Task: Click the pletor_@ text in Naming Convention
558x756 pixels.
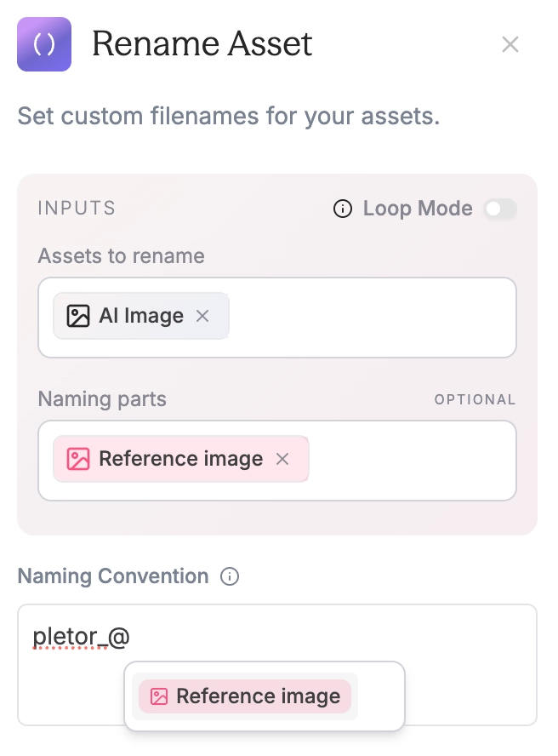Action: pos(81,635)
